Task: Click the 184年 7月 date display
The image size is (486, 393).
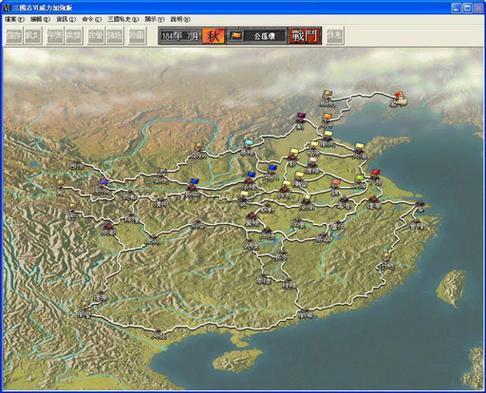Action: 180,36
